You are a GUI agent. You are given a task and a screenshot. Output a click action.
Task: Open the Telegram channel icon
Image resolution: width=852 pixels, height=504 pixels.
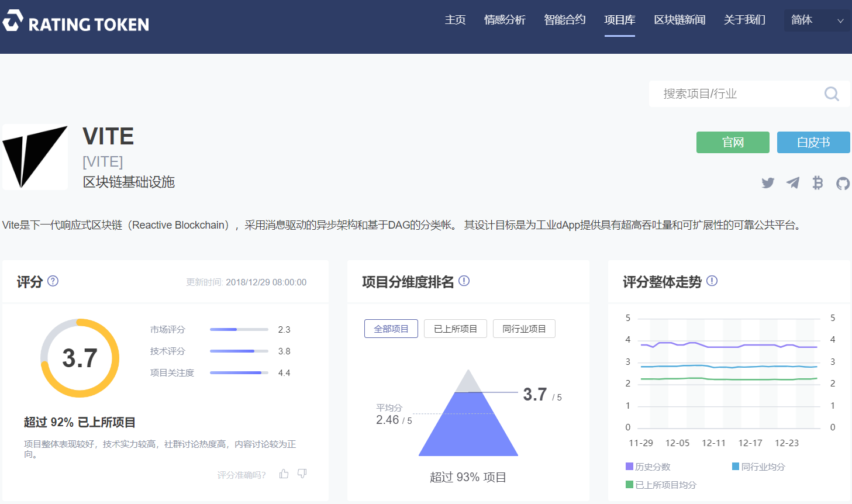[x=793, y=183]
